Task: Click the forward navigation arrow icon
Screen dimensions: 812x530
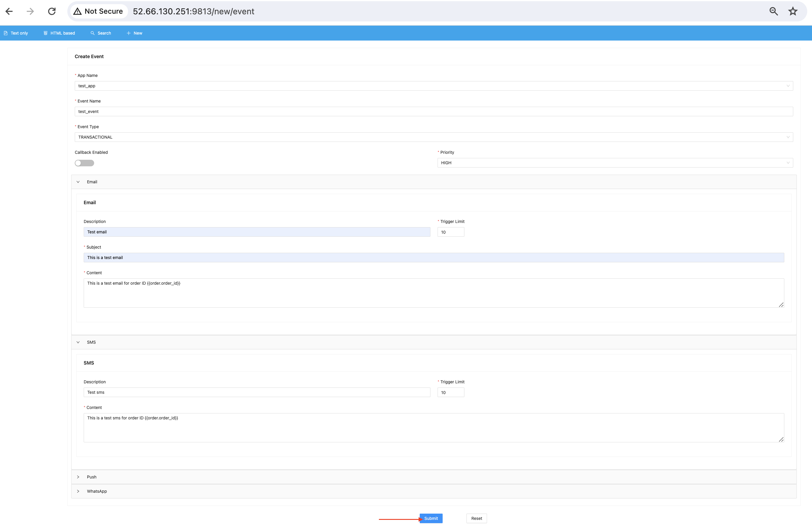Action: click(x=30, y=11)
